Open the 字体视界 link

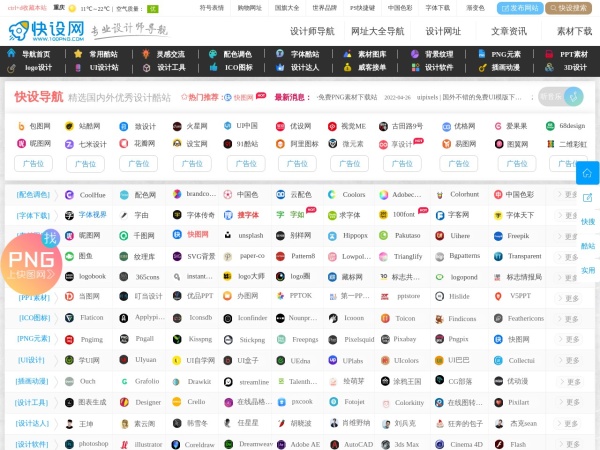click(92, 215)
